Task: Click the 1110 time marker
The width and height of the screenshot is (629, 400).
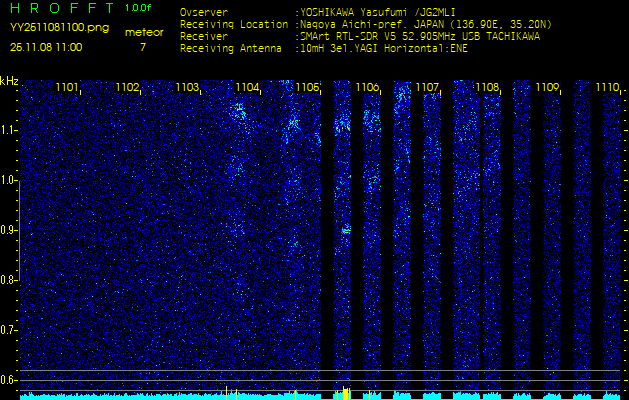Action: coord(608,87)
